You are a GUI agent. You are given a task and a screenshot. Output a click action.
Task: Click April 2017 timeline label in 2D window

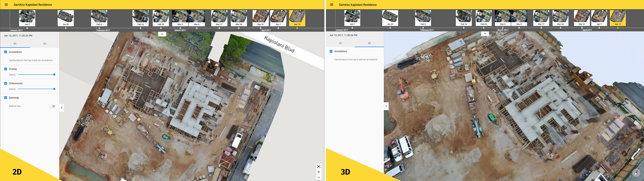click(266, 30)
